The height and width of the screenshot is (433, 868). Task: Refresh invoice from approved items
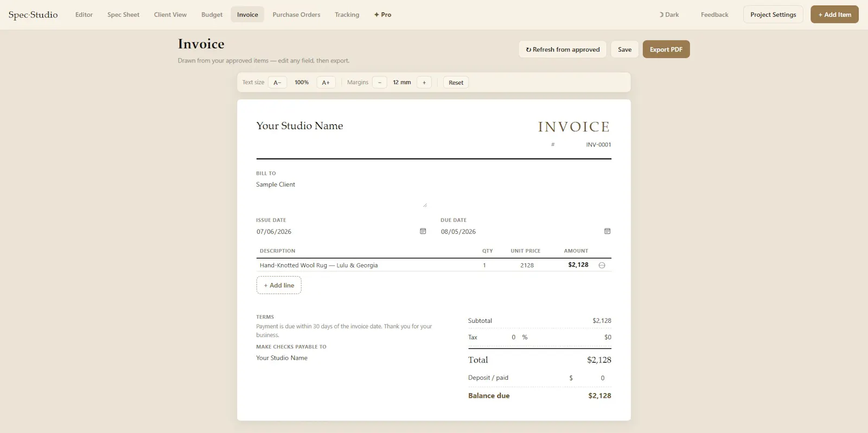point(563,49)
